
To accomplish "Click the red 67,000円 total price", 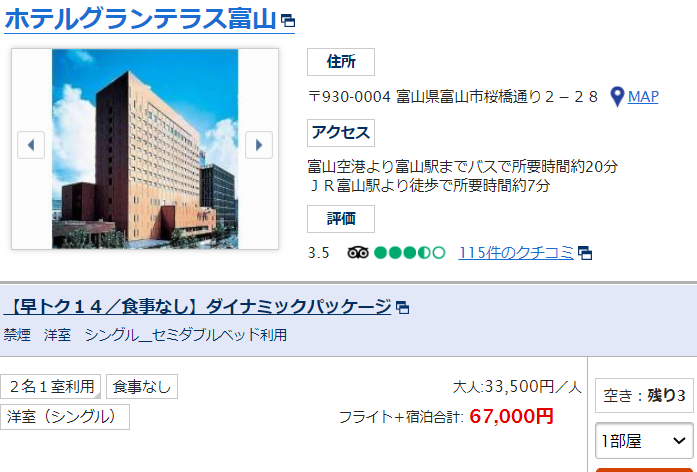I will tap(511, 416).
